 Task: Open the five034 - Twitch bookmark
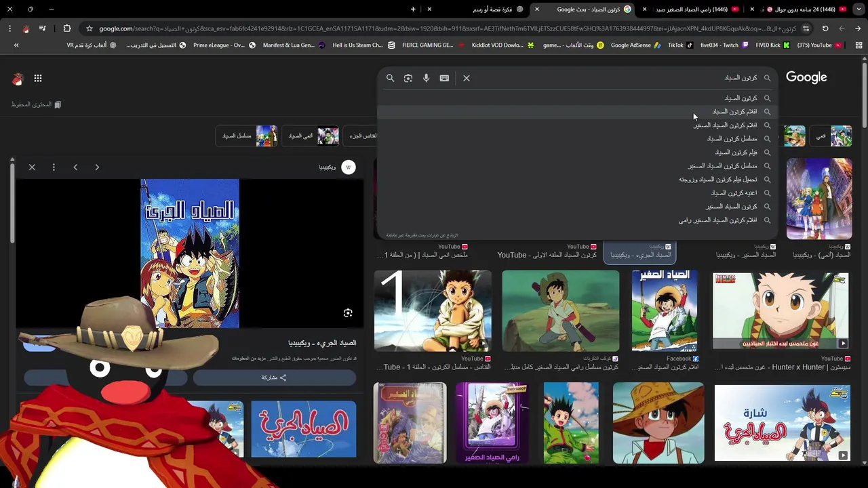click(x=724, y=45)
